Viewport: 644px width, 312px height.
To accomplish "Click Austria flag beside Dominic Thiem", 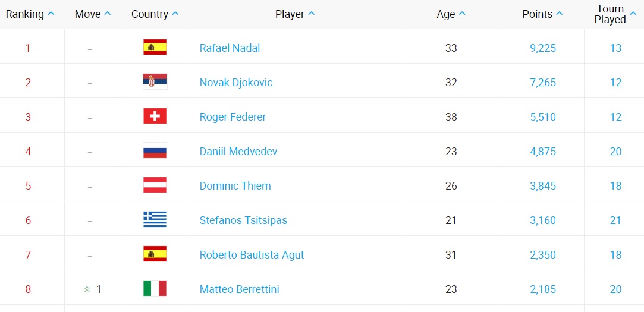I will pyautogui.click(x=155, y=185).
